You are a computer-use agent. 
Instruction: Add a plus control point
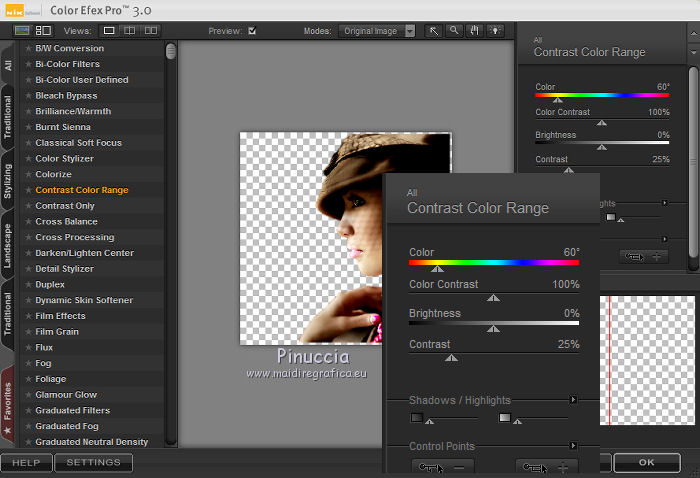point(547,468)
